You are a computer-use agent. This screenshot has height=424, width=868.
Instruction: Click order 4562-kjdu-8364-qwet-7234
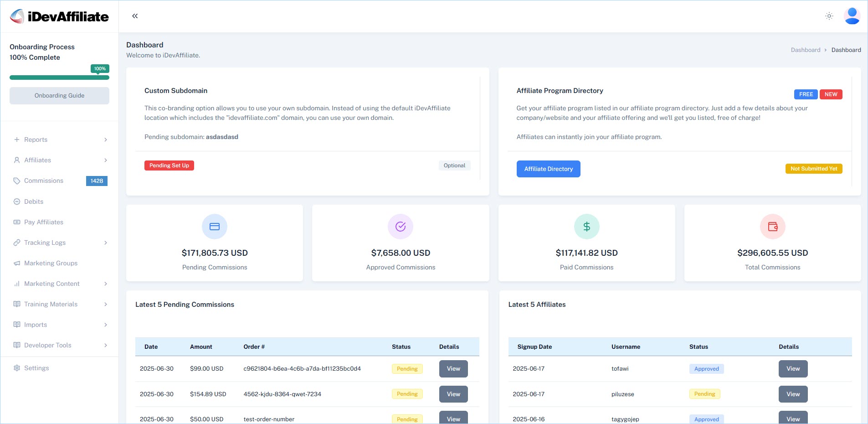(282, 394)
